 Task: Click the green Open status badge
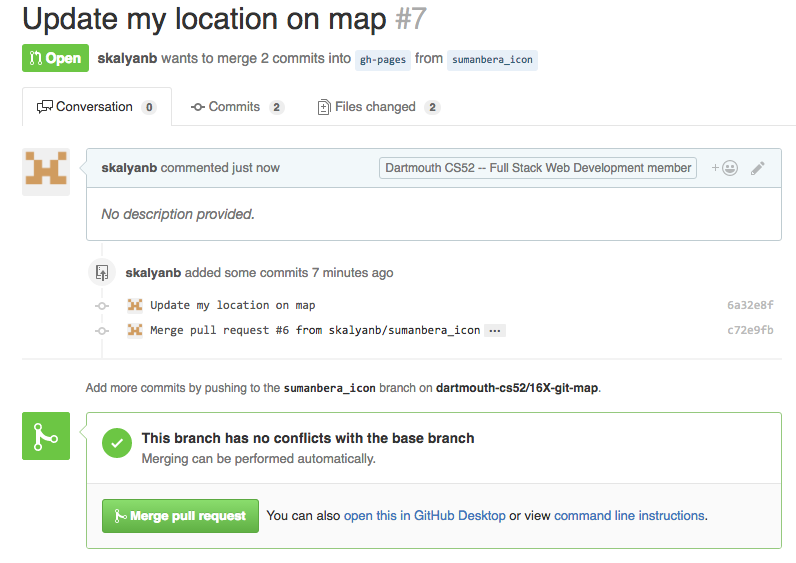click(55, 58)
